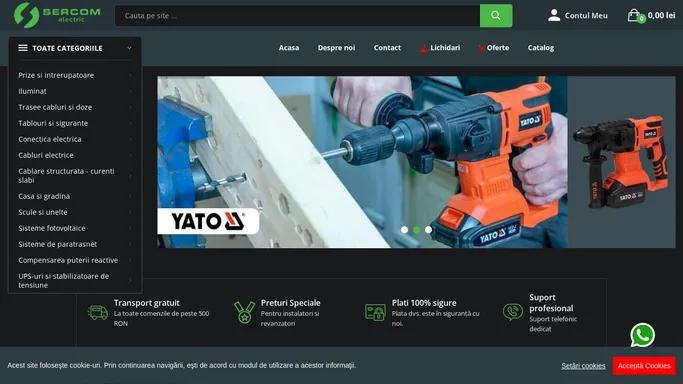
Task: Expand Sisteme fotovoltaice submenu arrow
Action: point(130,229)
